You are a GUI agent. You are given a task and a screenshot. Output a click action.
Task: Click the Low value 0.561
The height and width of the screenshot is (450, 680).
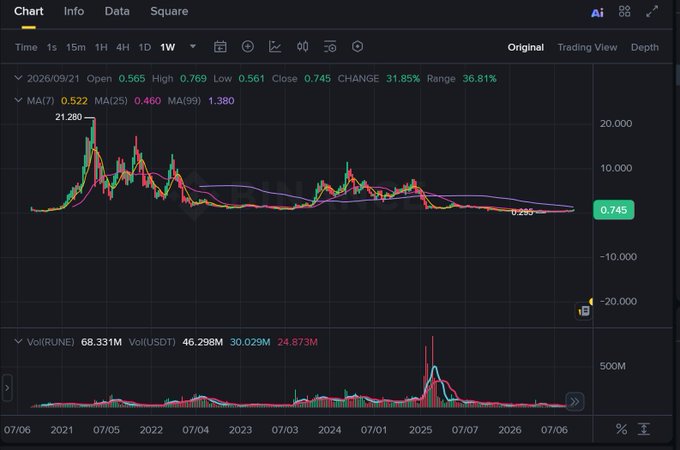(x=252, y=78)
